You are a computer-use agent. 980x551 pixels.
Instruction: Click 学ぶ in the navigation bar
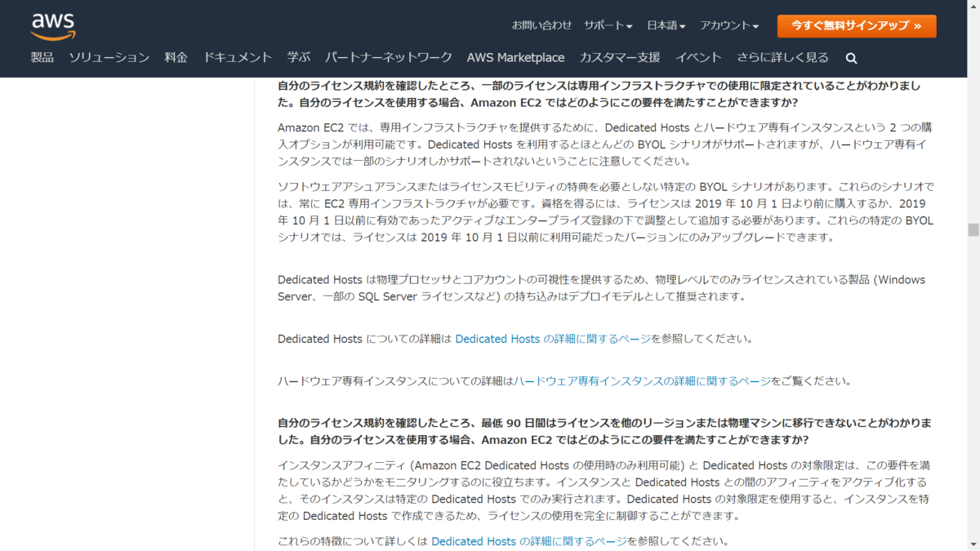[x=298, y=57]
